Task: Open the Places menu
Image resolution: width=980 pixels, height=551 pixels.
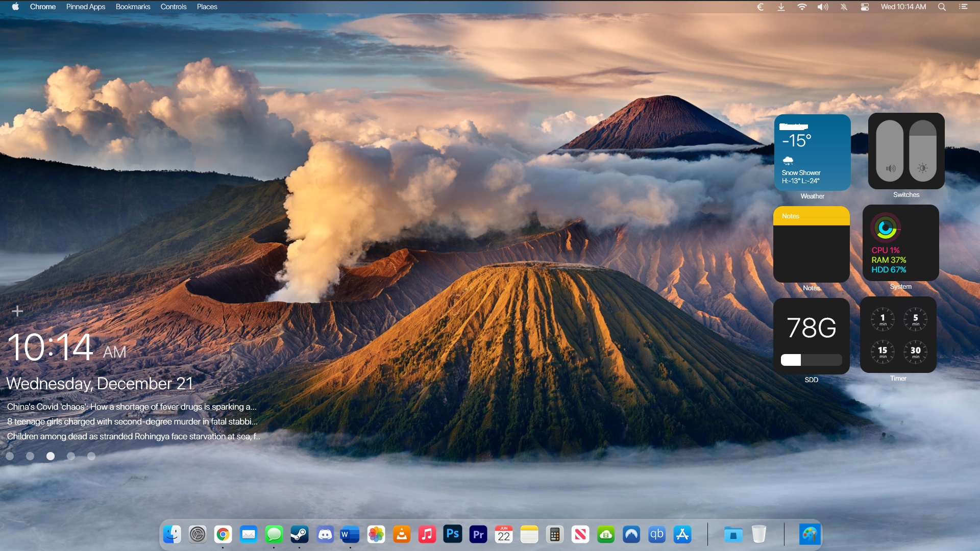Action: (207, 7)
